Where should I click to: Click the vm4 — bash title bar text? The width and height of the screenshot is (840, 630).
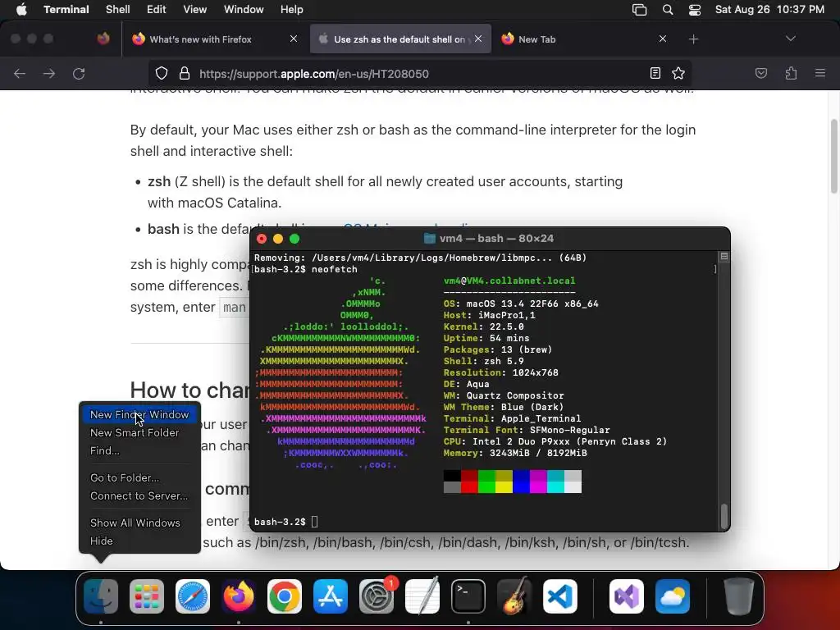tap(496, 239)
